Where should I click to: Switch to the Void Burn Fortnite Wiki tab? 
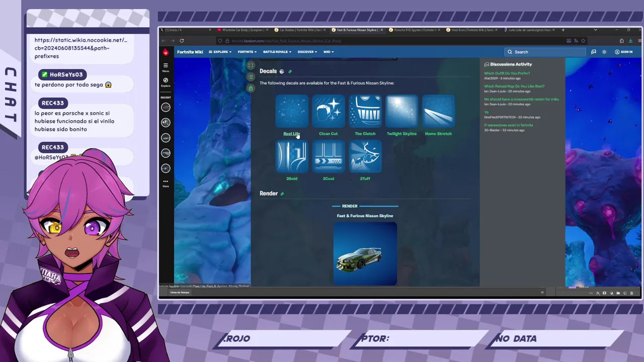tap(472, 30)
